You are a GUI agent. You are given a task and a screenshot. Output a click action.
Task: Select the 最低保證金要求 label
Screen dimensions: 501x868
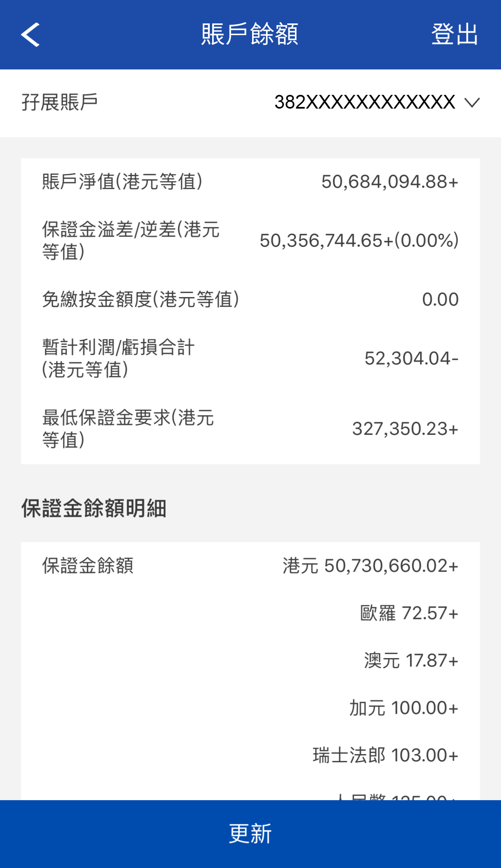tap(128, 428)
